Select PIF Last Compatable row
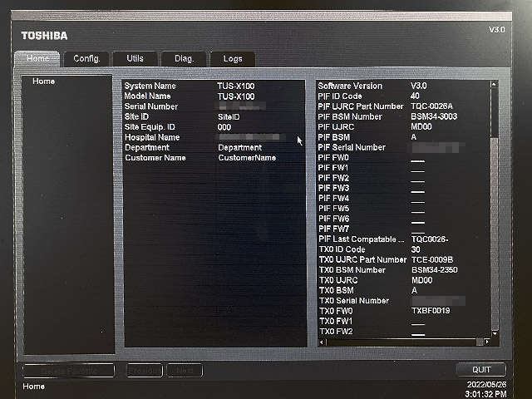 (404, 239)
